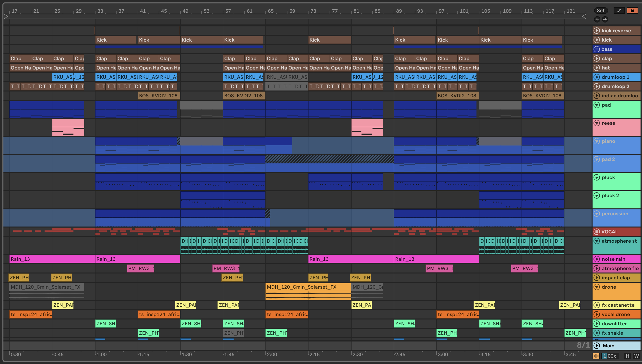Select the greyed MDH_120 clip at bar 81
Screen dimensions: 642x364
367,291
